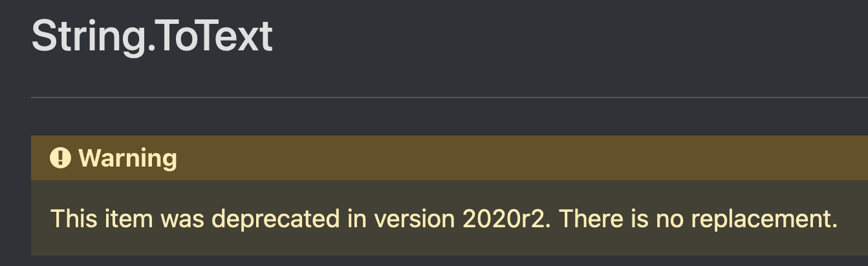Viewport: 868px width, 266px height.
Task: Click the There is no replacement sentence
Action: 699,219
